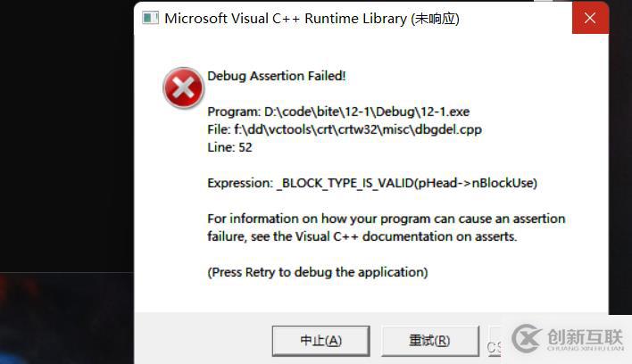Close the Runtime Library dialog
The height and width of the screenshot is (364, 632).
(x=590, y=18)
